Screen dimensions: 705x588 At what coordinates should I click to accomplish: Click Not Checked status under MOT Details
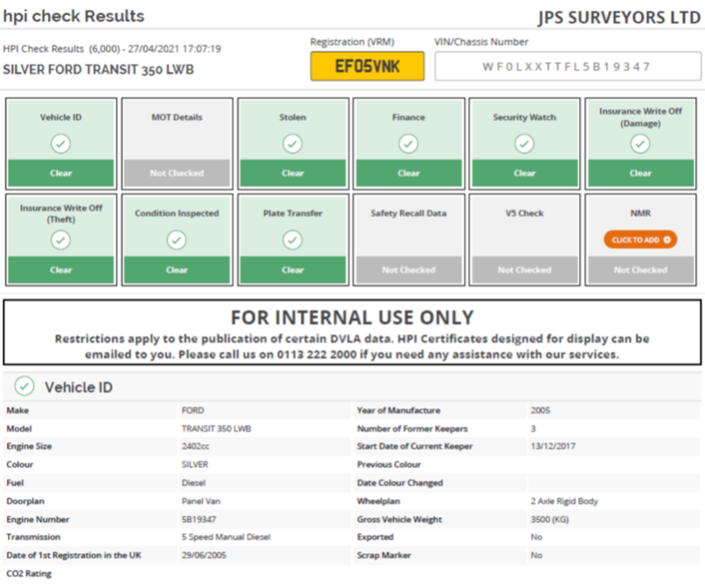[x=177, y=173]
